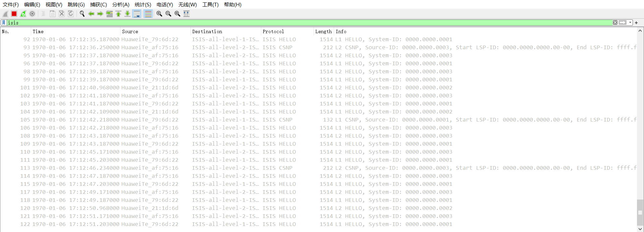Click scrollbar up arrow of packet list

[x=640, y=31]
